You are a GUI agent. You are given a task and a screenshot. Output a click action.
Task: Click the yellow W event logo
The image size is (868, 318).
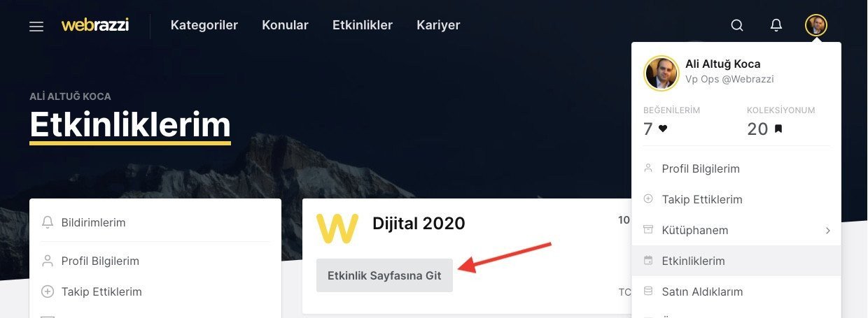click(x=337, y=229)
